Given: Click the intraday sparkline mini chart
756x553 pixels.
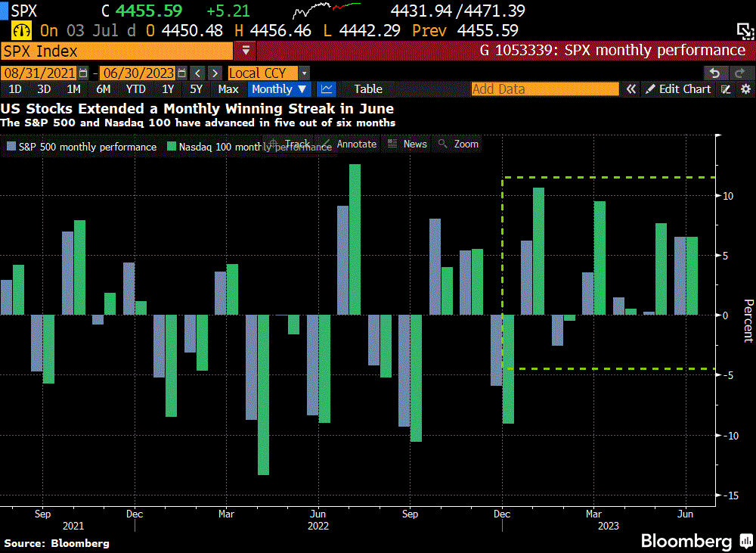Looking at the screenshot, I should click(x=327, y=11).
